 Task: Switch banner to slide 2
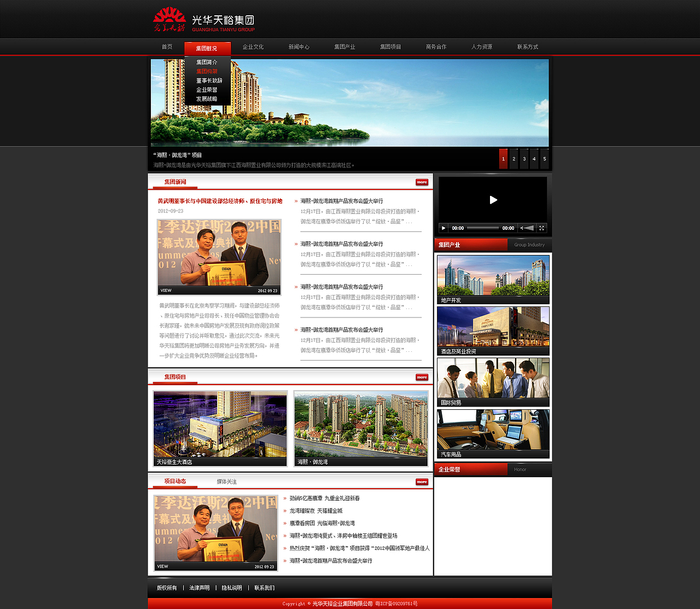pos(514,159)
